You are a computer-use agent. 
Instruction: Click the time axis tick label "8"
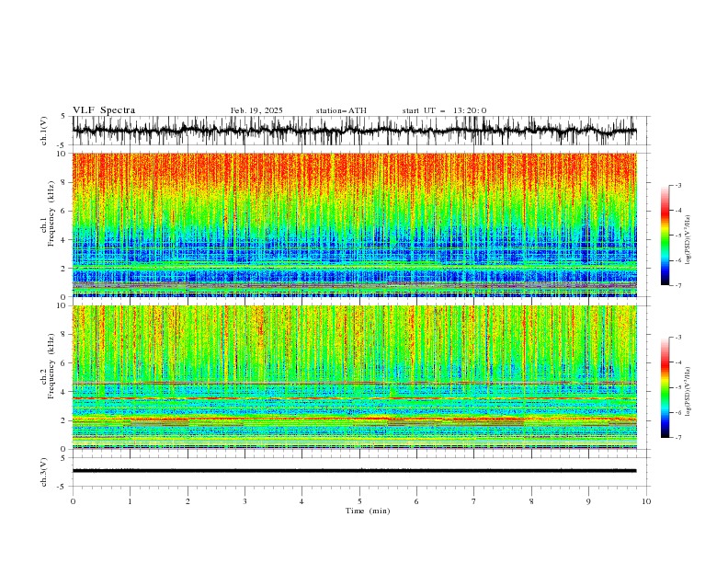tap(531, 501)
